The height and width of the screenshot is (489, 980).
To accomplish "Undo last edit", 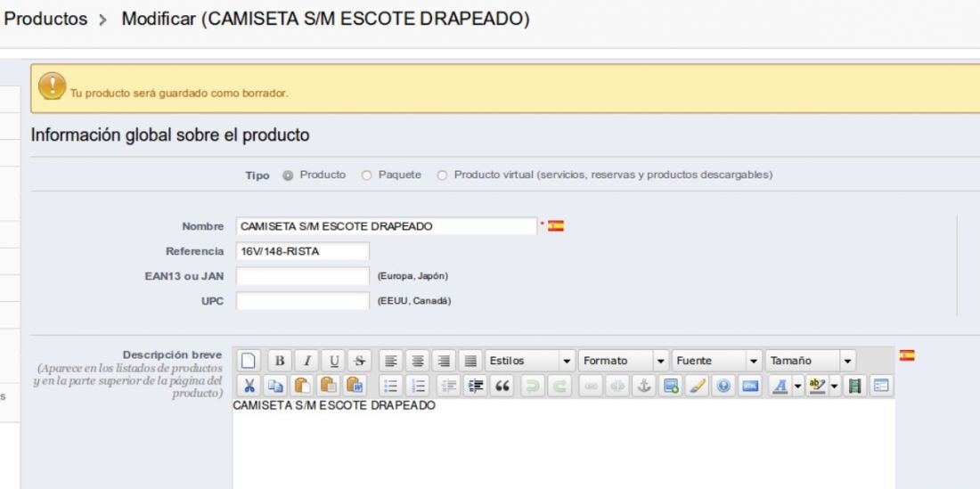I will [x=533, y=386].
